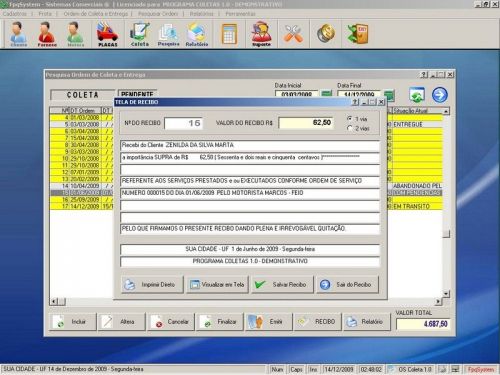Select the ABANDONADO PEL row in the list

[246, 186]
